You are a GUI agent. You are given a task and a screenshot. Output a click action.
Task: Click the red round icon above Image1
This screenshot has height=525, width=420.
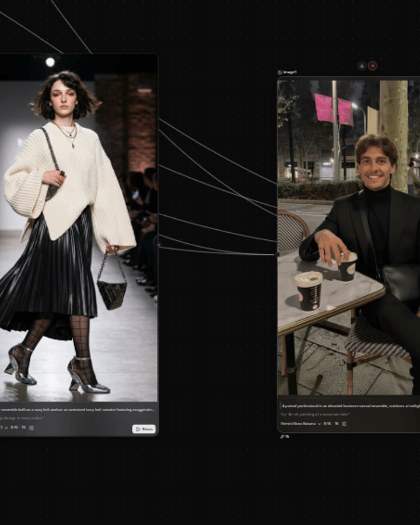[372, 66]
